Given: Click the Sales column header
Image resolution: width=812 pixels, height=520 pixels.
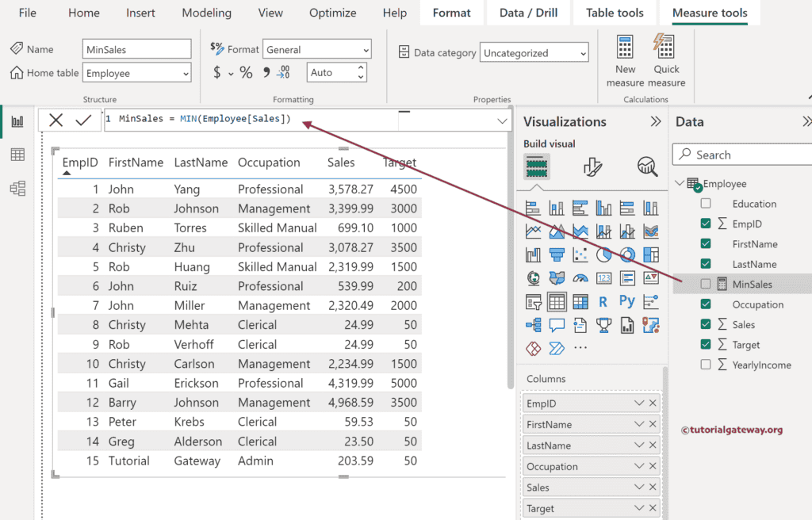Looking at the screenshot, I should (x=341, y=162).
